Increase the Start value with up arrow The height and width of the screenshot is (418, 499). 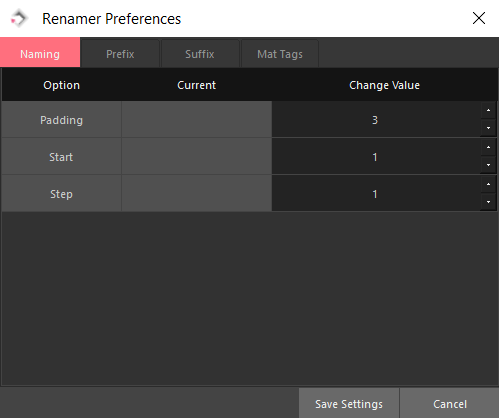tap(488, 147)
